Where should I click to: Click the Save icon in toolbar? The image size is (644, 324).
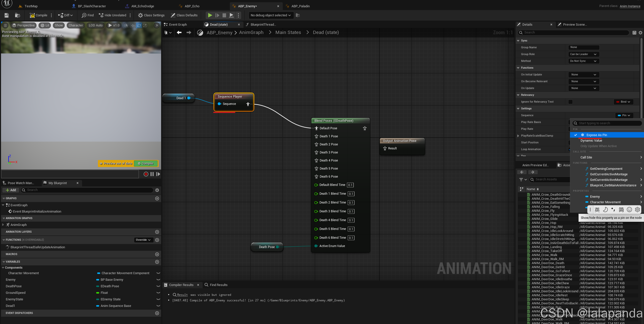(7, 15)
